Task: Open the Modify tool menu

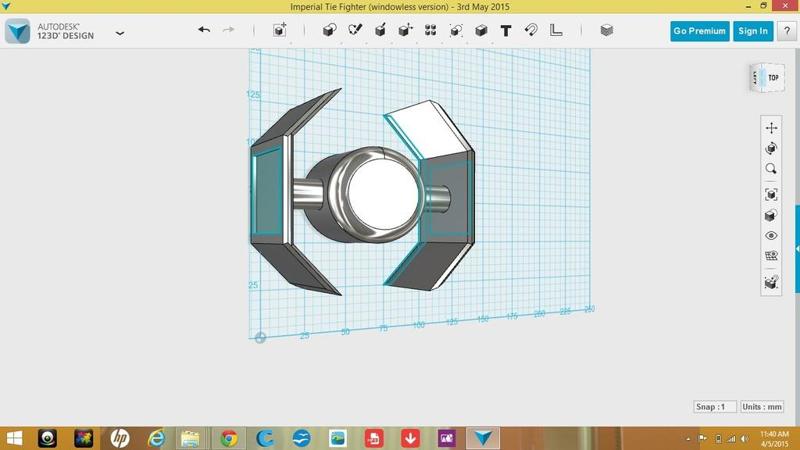Action: pos(406,30)
